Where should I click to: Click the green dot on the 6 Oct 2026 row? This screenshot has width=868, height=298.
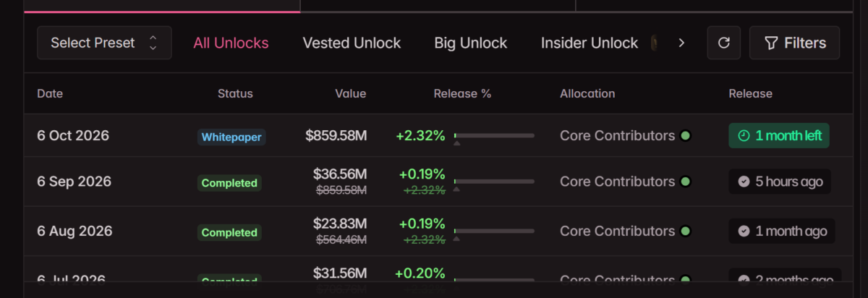(x=685, y=135)
